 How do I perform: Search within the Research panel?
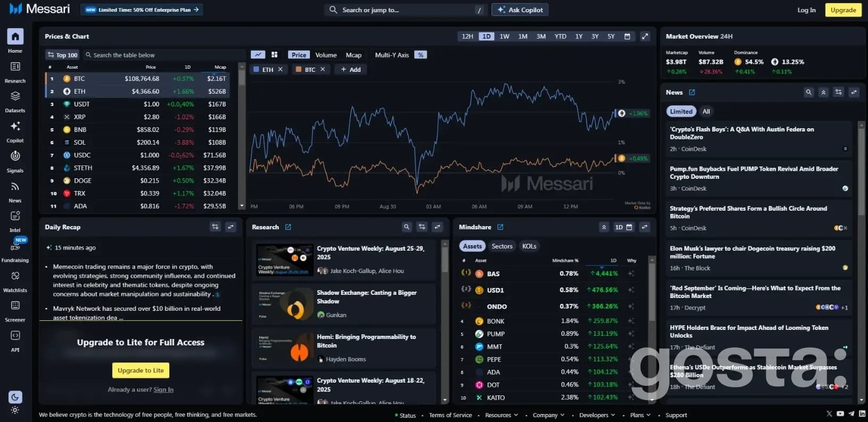407,227
